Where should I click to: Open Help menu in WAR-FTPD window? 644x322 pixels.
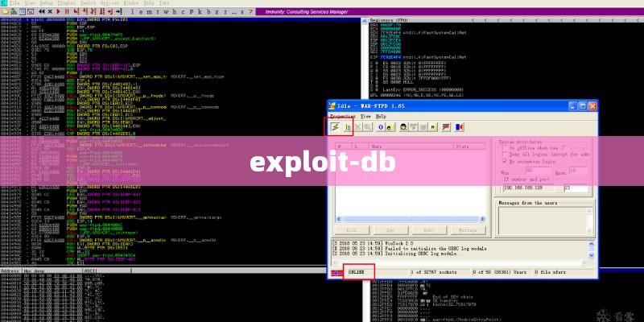381,117
